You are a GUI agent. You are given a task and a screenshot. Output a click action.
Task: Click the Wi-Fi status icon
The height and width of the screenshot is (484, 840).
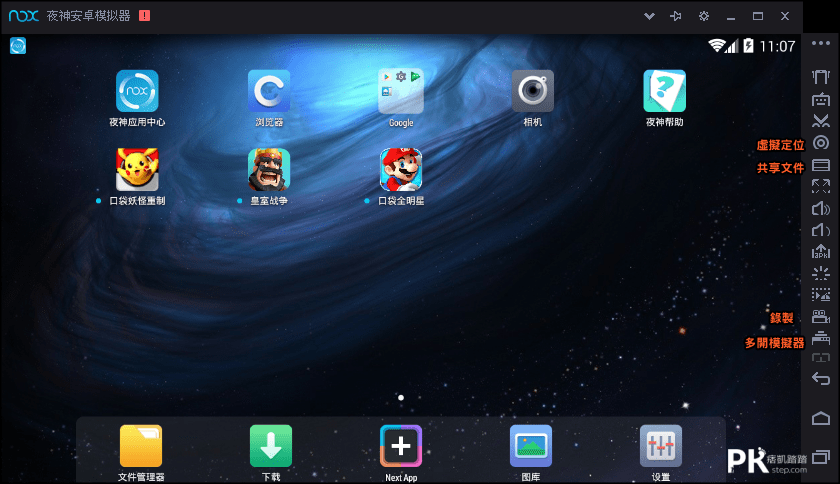(x=716, y=46)
